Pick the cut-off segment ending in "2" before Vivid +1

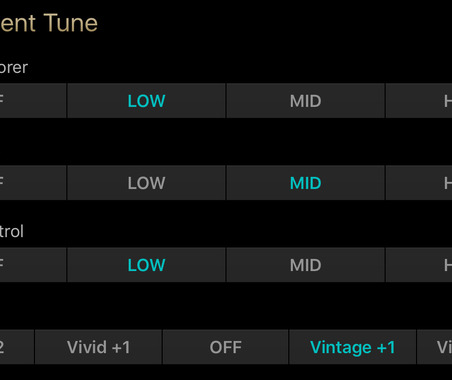click(x=17, y=347)
